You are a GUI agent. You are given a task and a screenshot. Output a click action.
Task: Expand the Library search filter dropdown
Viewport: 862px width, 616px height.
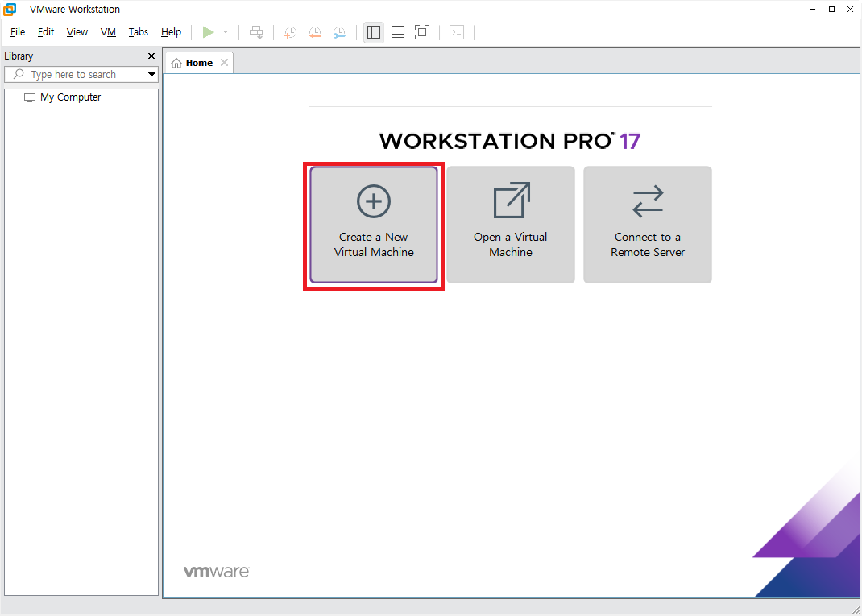[x=151, y=74]
